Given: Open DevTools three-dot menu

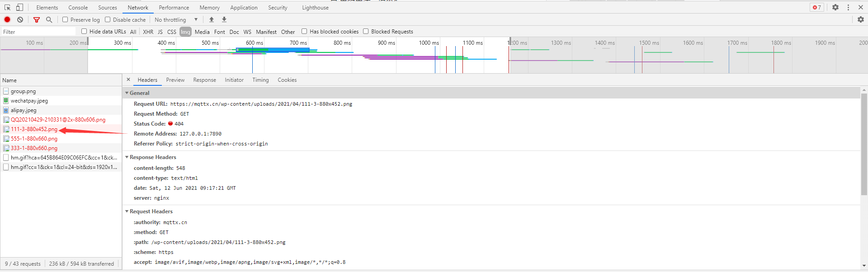Looking at the screenshot, I should pyautogui.click(x=848, y=7).
